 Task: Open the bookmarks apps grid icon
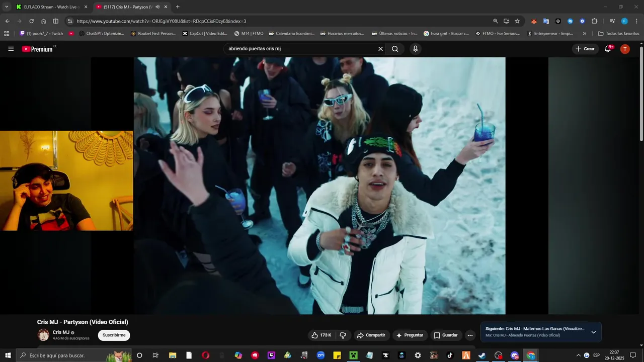tap(7, 34)
